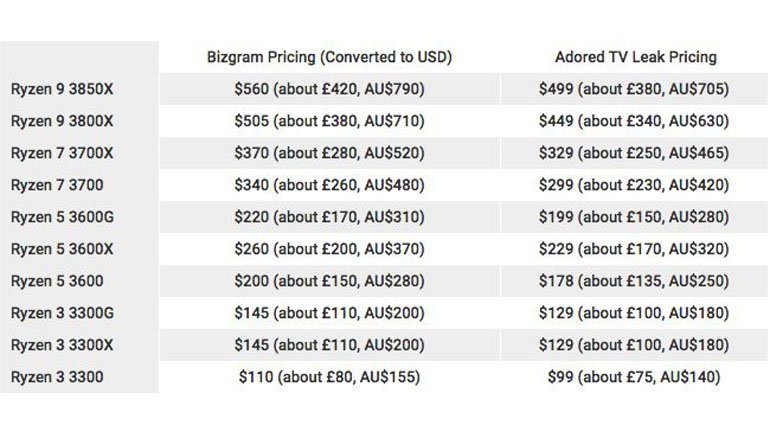Viewport: 770px width, 434px height.
Task: Select the Ryzen 9 3850X row label
Action: [x=62, y=89]
